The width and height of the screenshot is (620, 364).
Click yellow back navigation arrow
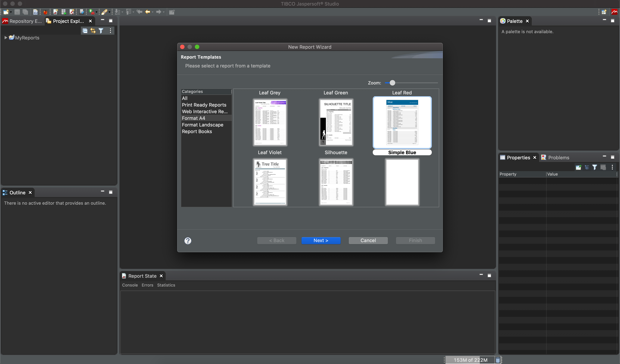[x=148, y=12]
